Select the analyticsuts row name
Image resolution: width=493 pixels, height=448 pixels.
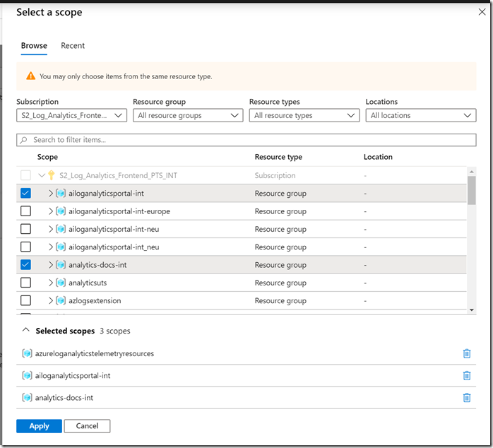[88, 283]
